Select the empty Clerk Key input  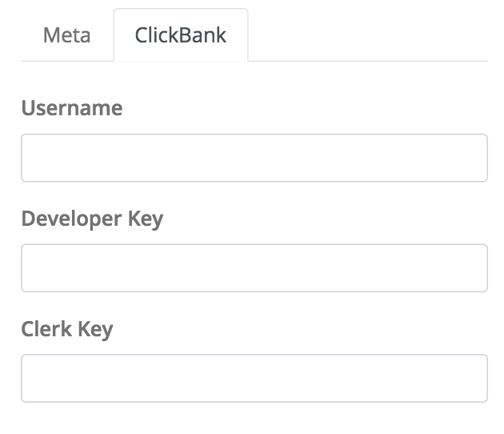[254, 378]
